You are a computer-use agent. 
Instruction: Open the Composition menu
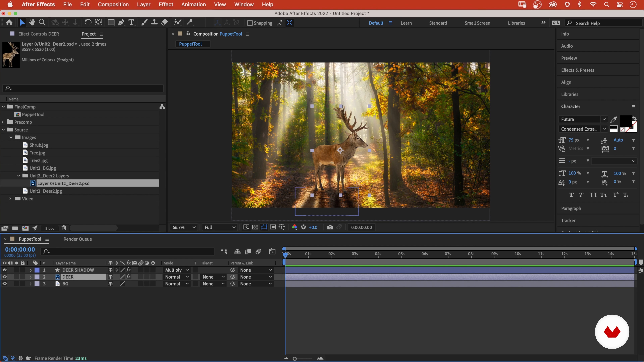(x=113, y=5)
